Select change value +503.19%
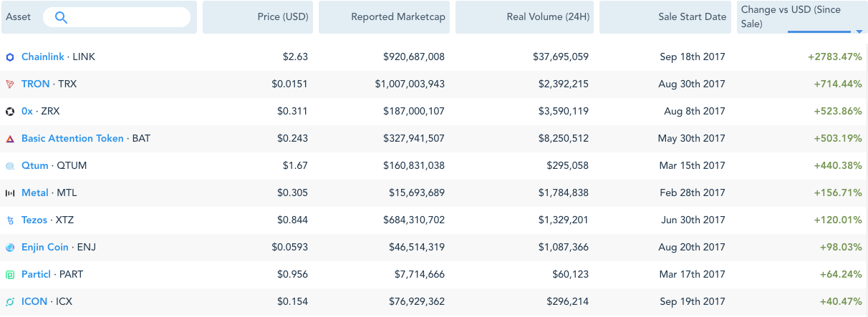The image size is (868, 317). [838, 139]
